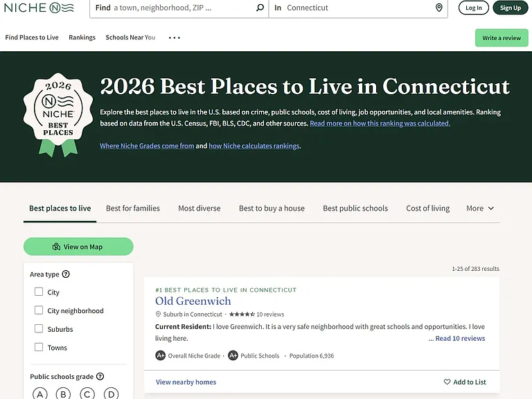
Task: Select public schools grade D
Action: (x=111, y=393)
